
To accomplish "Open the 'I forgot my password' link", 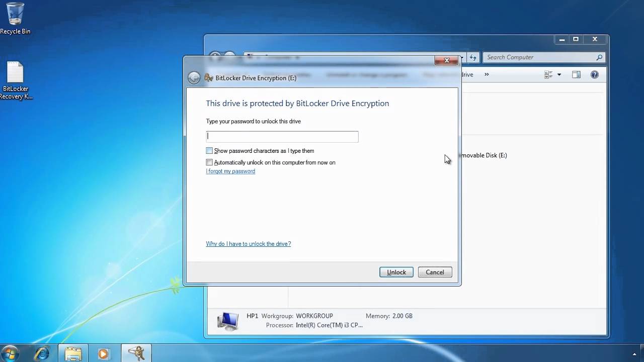I will tap(230, 171).
